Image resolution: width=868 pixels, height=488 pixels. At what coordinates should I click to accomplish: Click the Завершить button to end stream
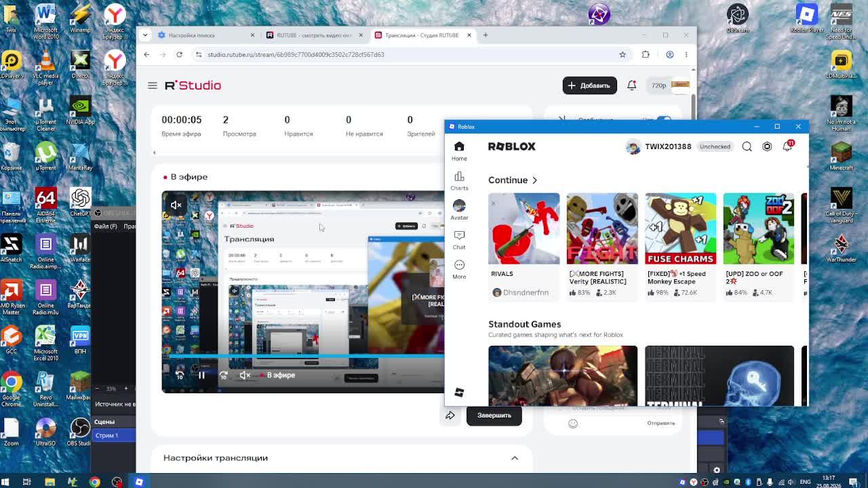[x=494, y=415]
